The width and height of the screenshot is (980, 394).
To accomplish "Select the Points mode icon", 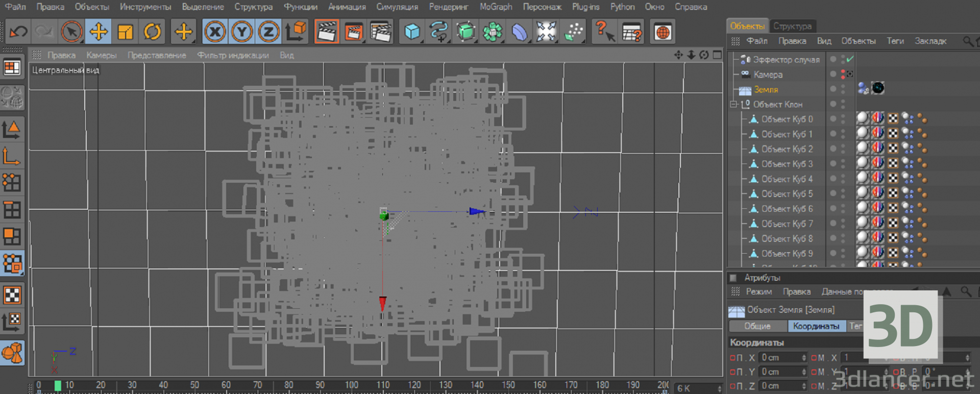I will [x=12, y=183].
